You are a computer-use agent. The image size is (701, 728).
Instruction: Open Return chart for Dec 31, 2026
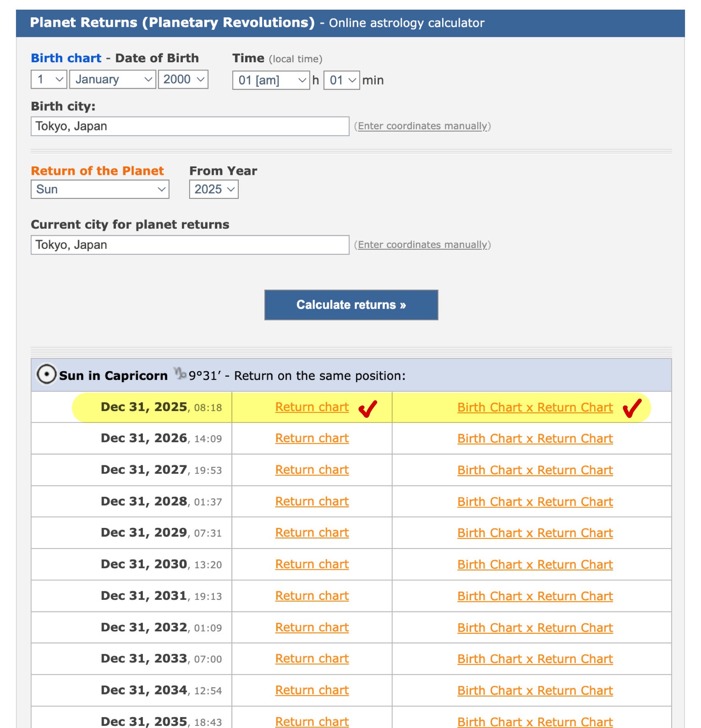(x=312, y=438)
